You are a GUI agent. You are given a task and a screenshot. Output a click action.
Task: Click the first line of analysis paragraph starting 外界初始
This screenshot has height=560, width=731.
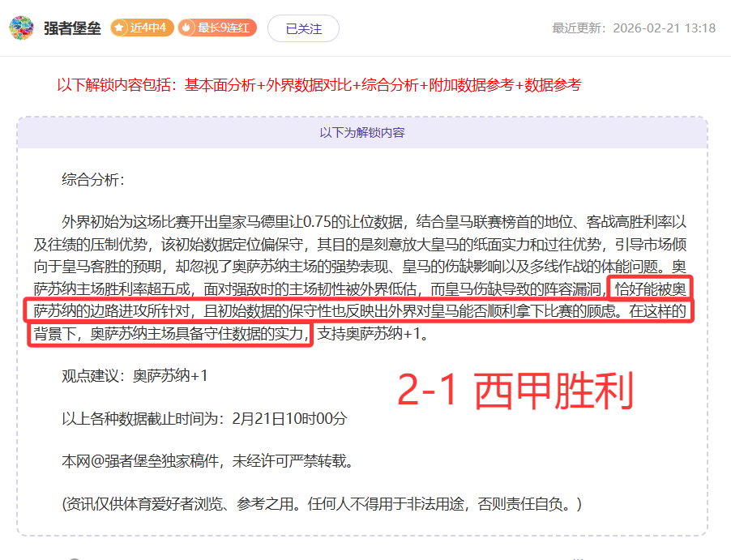[x=373, y=221]
